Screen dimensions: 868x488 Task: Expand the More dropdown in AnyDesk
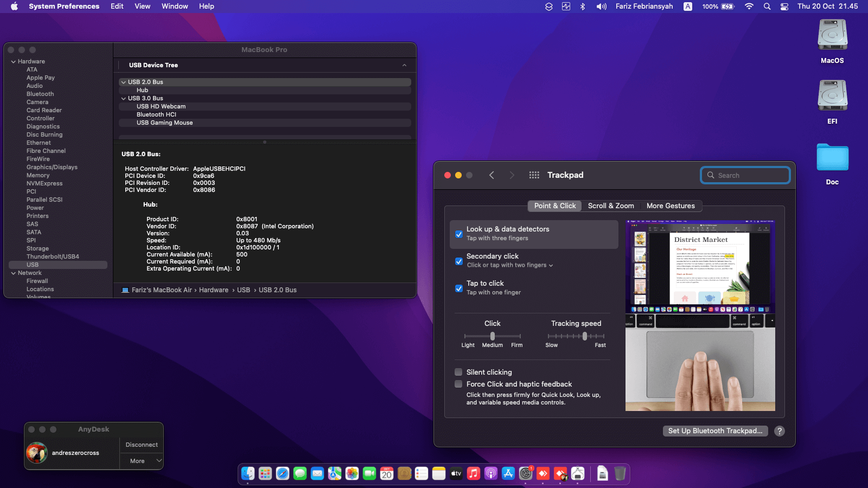(x=142, y=461)
